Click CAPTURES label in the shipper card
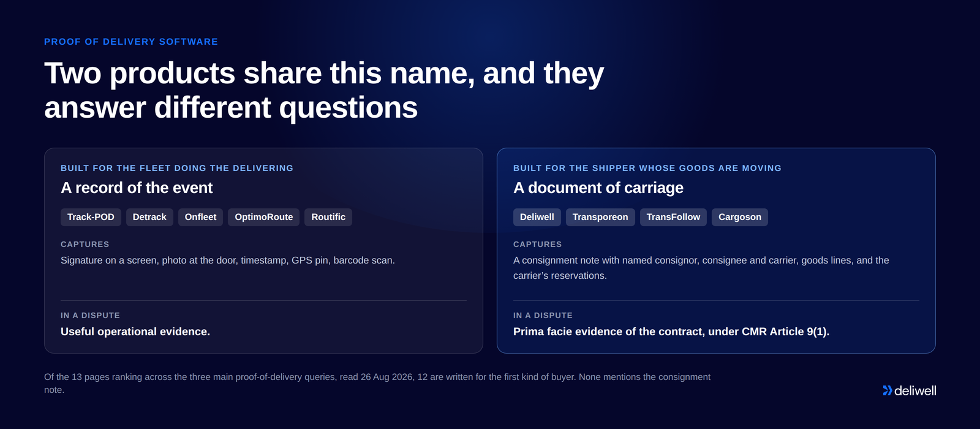 [538, 244]
